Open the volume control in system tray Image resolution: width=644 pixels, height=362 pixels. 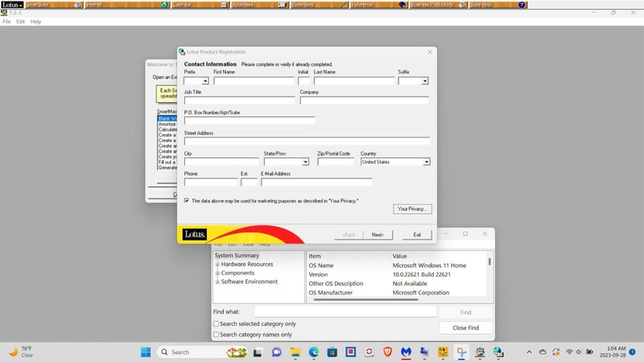[579, 352]
